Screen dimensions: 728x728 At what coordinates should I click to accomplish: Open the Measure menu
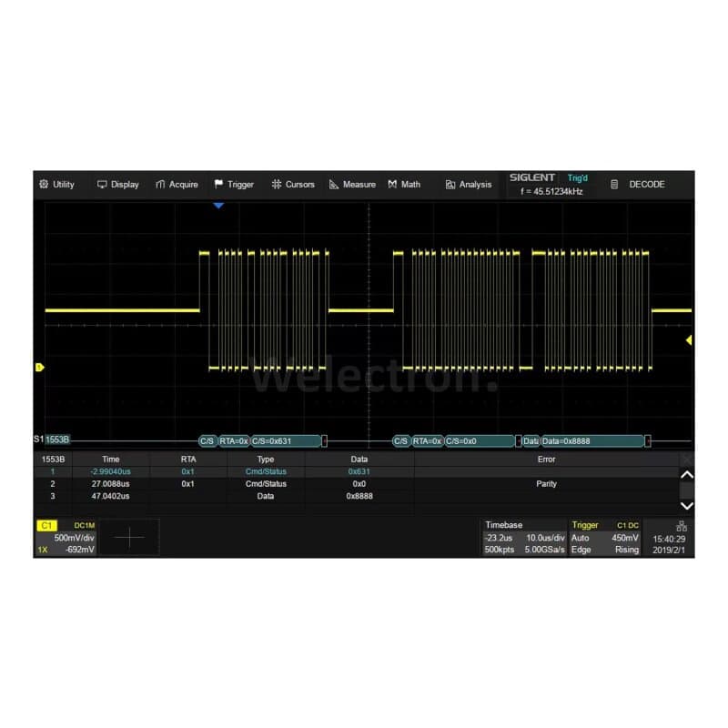coord(352,185)
